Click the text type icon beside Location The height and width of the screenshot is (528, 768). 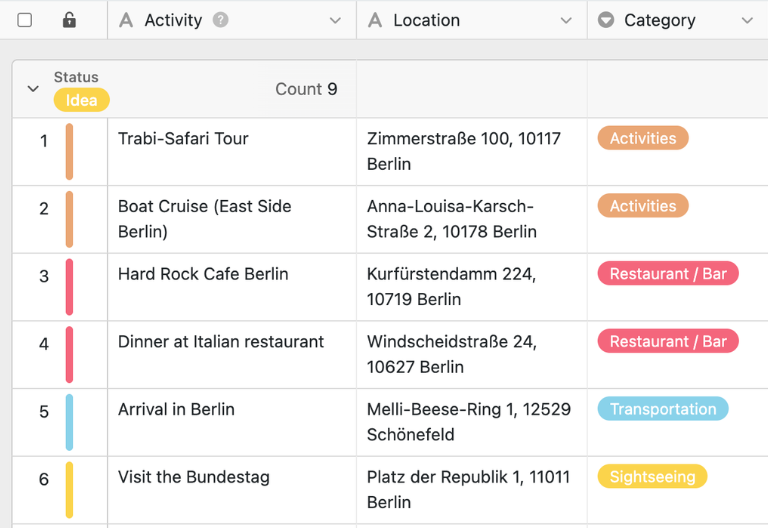(x=375, y=20)
